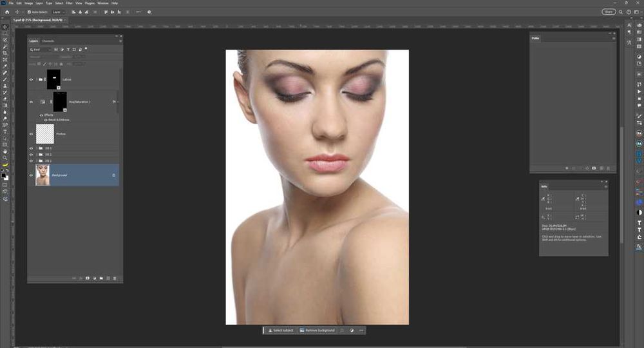Screen dimensions: 644x348
Task: Hide the Hue/Saturation 1 layer
Action: point(31,102)
